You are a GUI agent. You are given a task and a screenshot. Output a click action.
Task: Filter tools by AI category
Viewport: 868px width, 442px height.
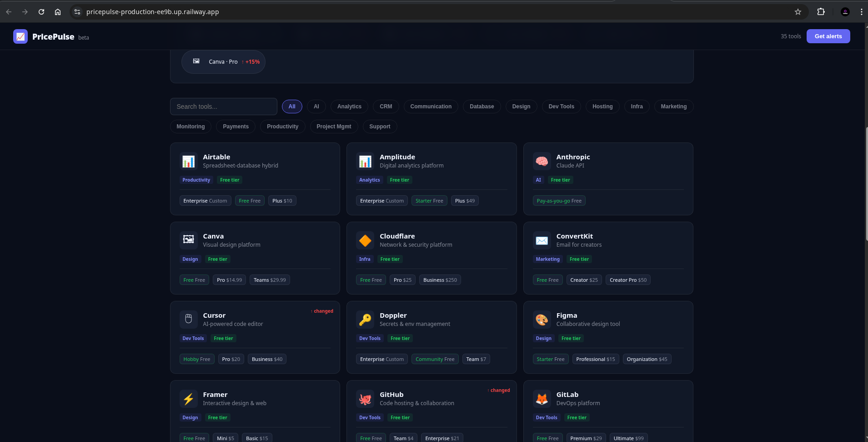tap(316, 107)
